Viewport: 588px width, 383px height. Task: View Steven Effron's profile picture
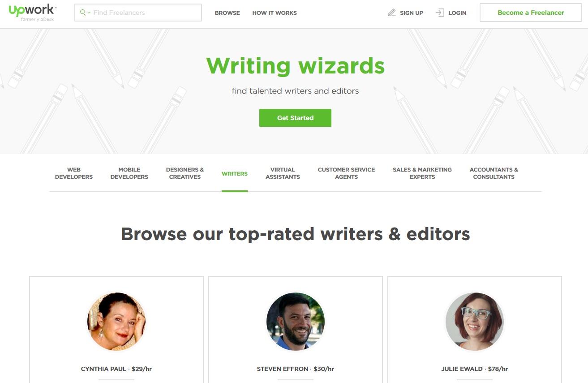pyautogui.click(x=296, y=322)
